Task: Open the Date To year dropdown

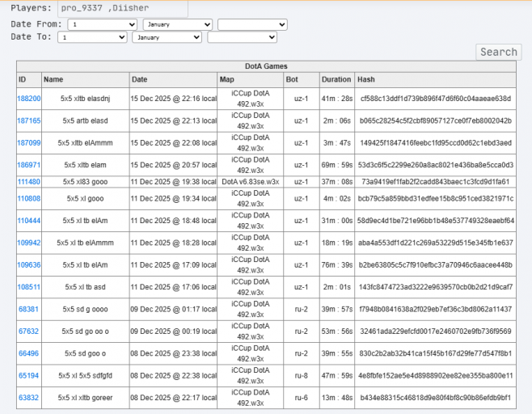Action: coord(243,37)
